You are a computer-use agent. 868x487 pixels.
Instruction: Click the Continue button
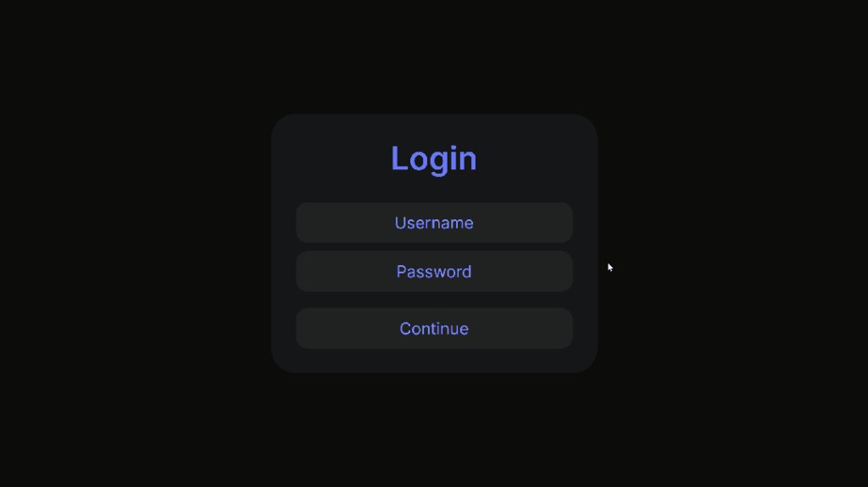click(x=434, y=328)
